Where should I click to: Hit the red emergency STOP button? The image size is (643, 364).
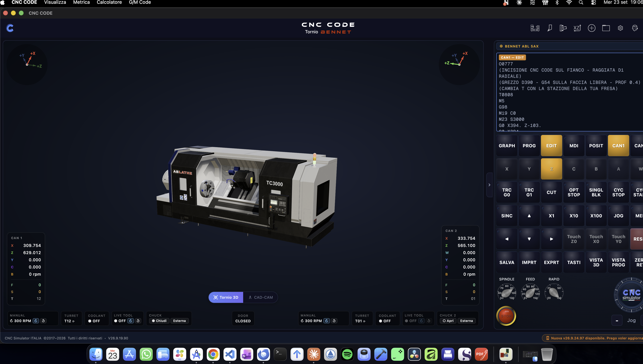(506, 316)
